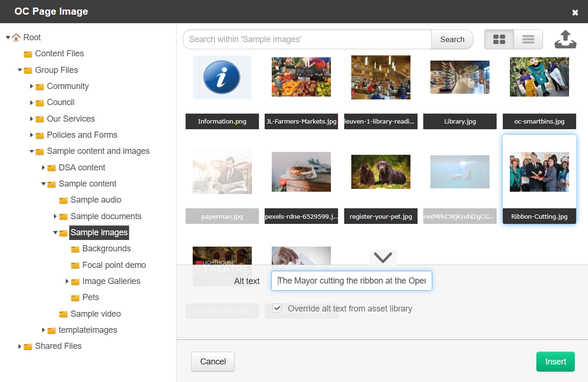The height and width of the screenshot is (382, 588).
Task: Click the Alt text input field
Action: (351, 281)
